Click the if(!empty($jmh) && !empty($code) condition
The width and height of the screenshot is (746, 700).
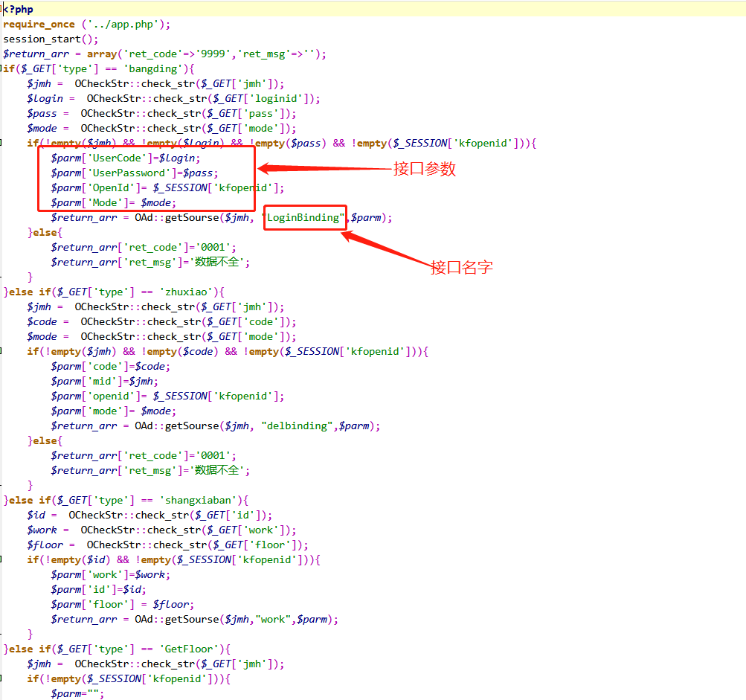click(228, 352)
